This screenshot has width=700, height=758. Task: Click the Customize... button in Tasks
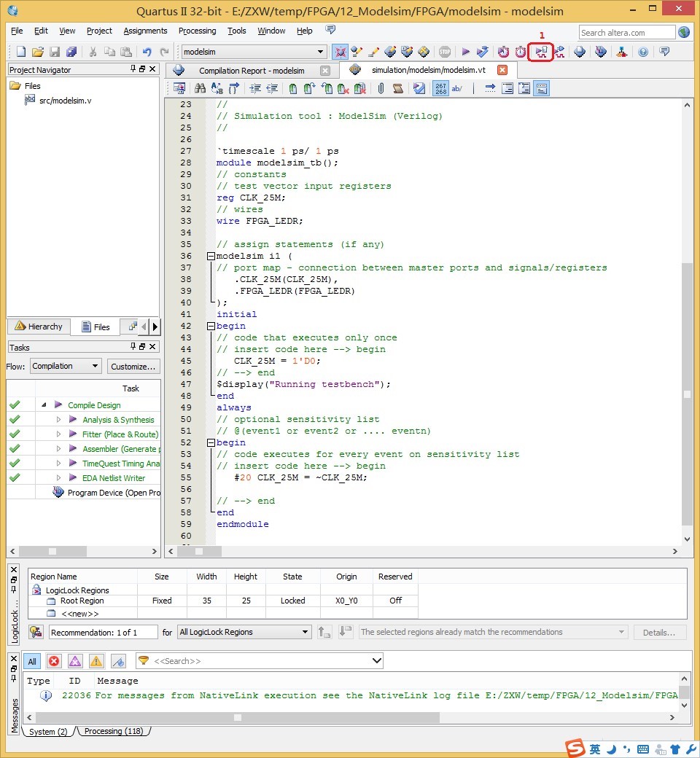133,366
